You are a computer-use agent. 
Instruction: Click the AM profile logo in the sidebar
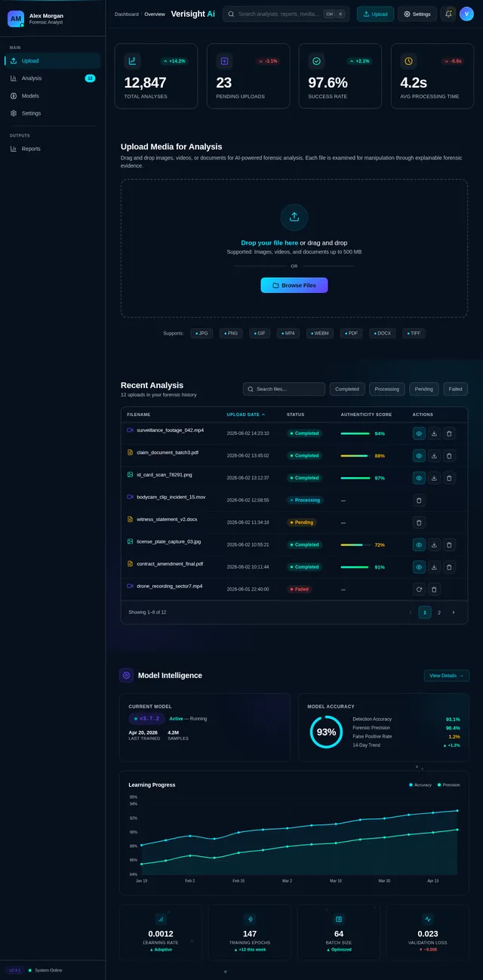[16, 19]
